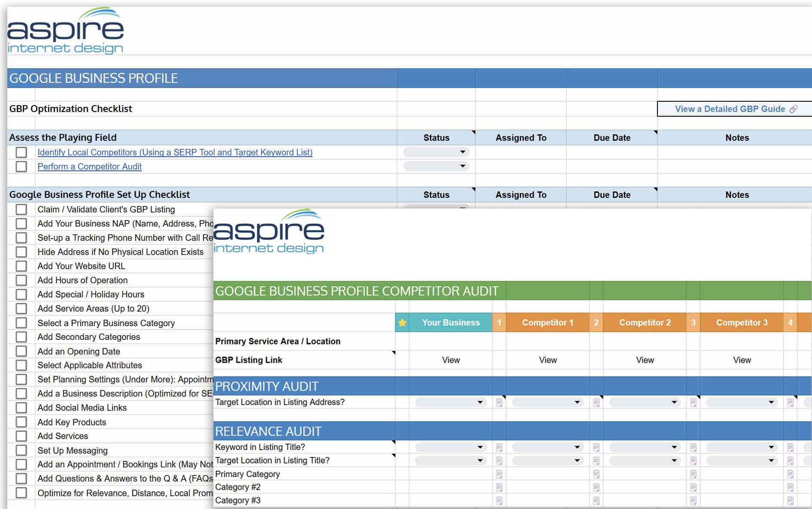Click Status header in Assess the Playing Field
The height and width of the screenshot is (509, 812).
click(x=436, y=138)
